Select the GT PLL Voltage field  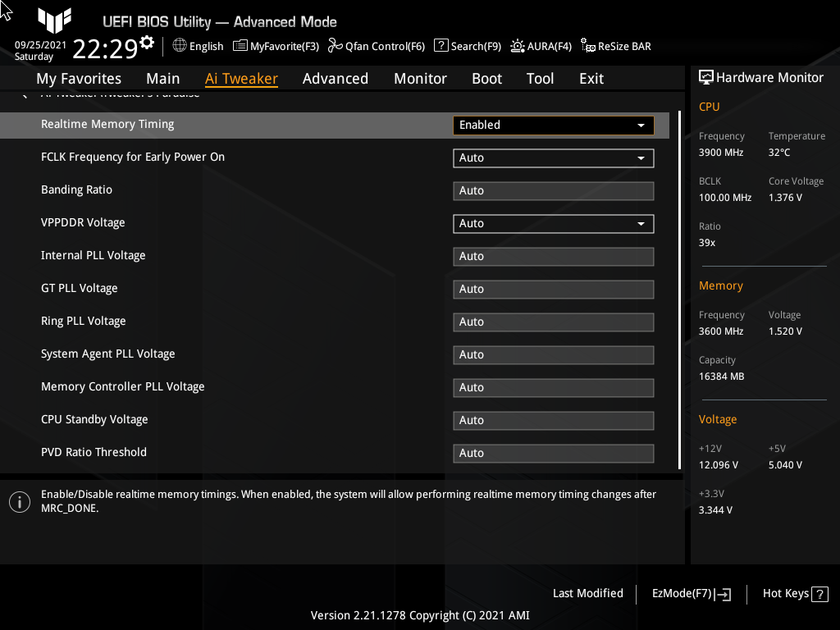pyautogui.click(x=554, y=290)
